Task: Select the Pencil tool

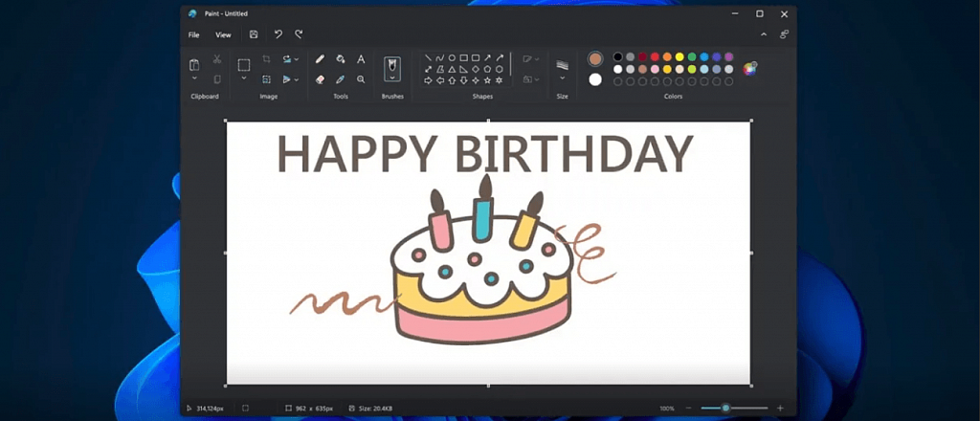Action: pos(320,58)
